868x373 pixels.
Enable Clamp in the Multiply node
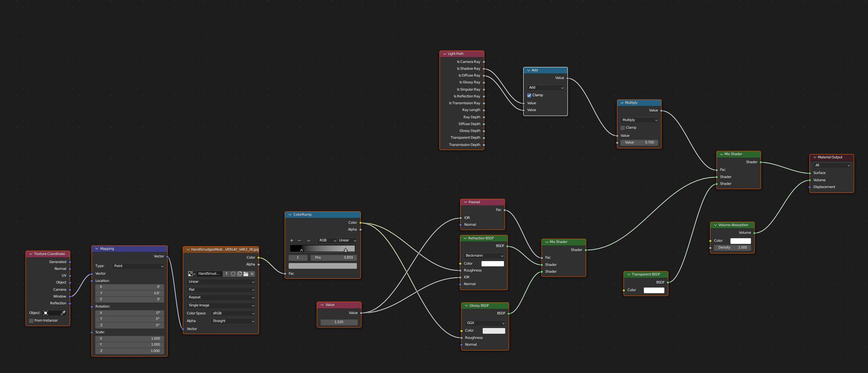(623, 128)
